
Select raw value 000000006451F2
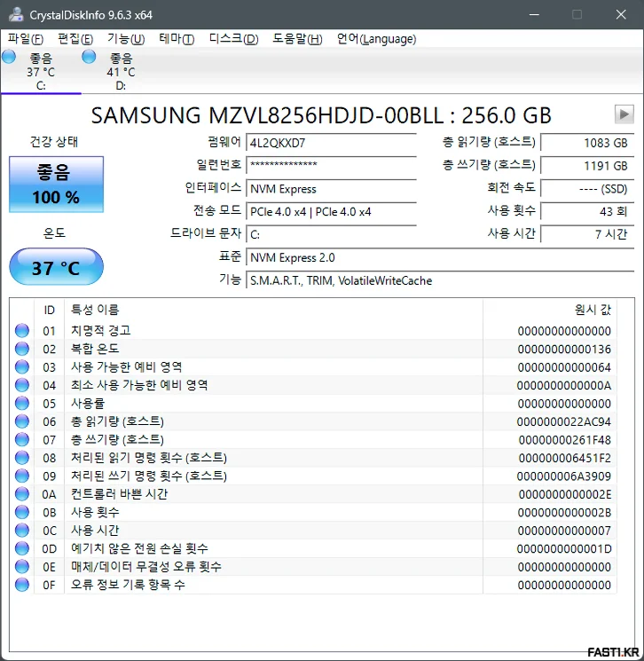coord(565,458)
